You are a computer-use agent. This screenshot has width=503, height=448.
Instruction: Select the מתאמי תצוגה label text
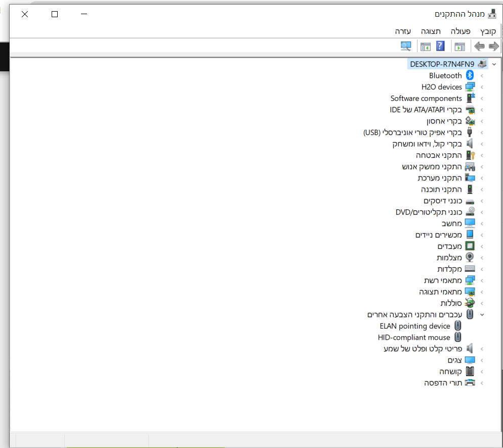440,292
